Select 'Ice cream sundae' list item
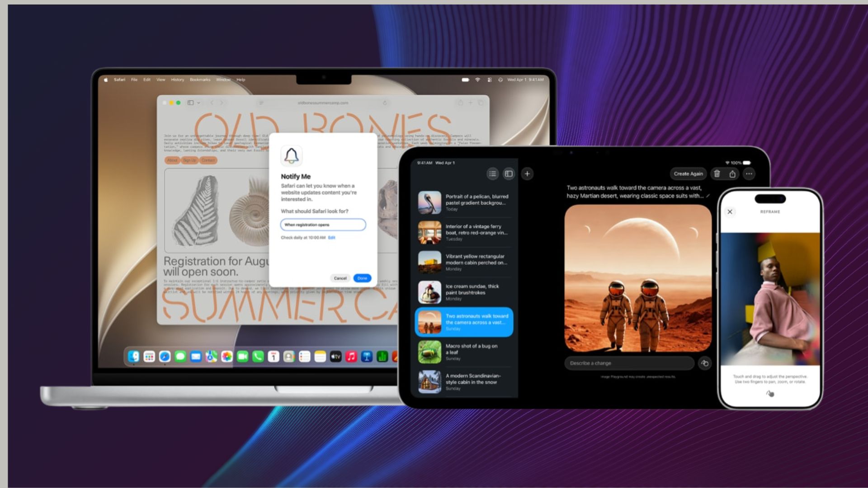The width and height of the screenshot is (868, 488). (464, 292)
